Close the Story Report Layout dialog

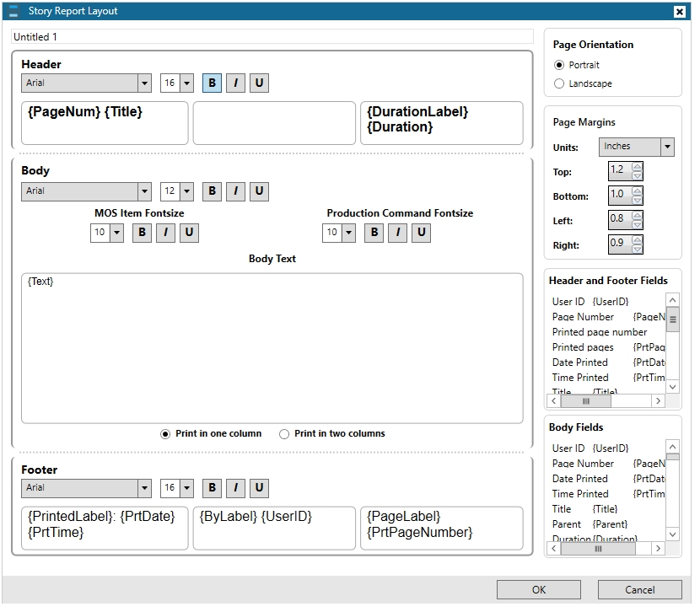pos(680,11)
